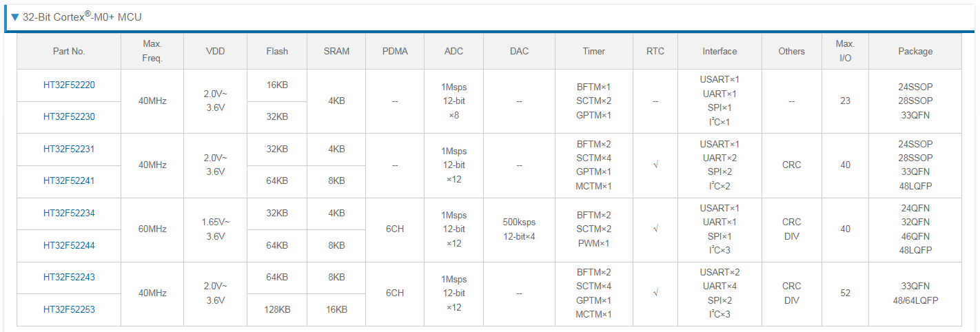Image resolution: width=980 pixels, height=332 pixels.
Task: Click the 48/64LQFP package text
Action: 915,300
